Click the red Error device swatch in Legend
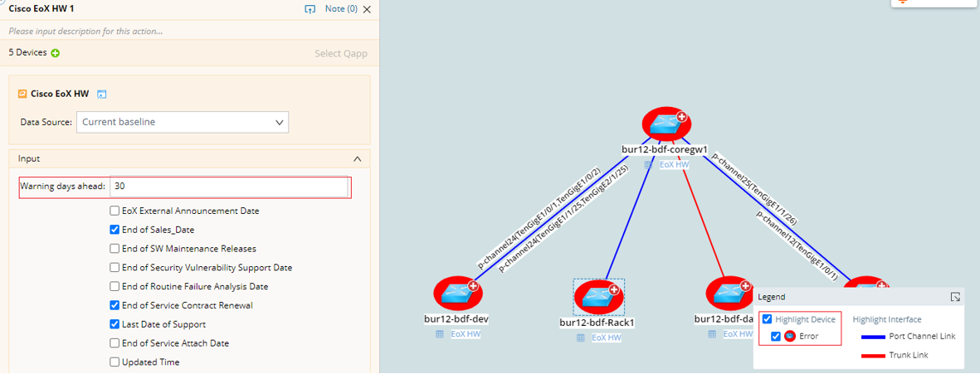The height and width of the screenshot is (374, 980). pyautogui.click(x=789, y=336)
